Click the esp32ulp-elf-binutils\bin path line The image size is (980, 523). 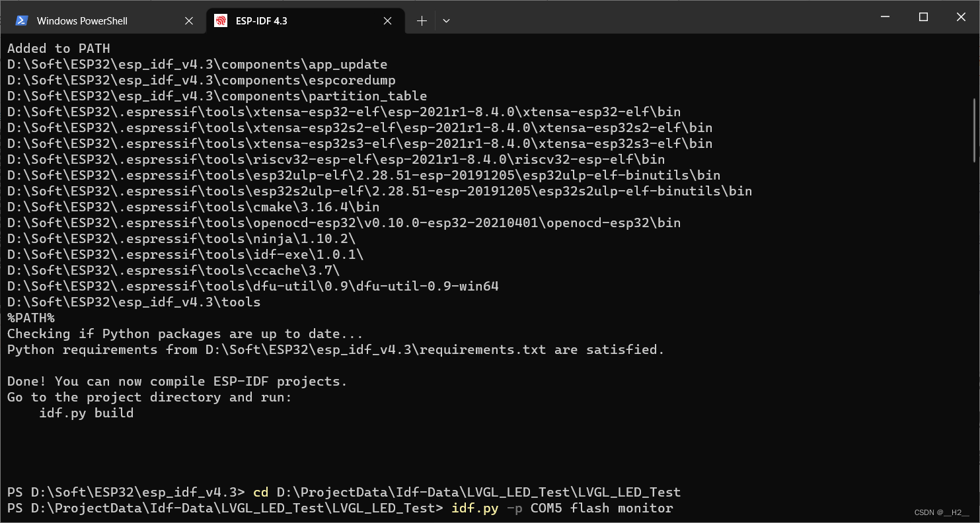pos(364,175)
